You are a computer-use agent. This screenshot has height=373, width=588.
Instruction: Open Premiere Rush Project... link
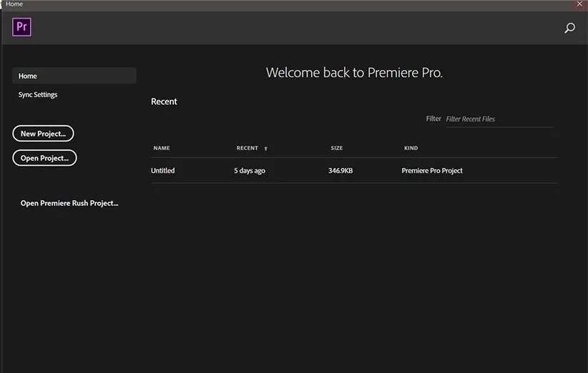tap(69, 203)
